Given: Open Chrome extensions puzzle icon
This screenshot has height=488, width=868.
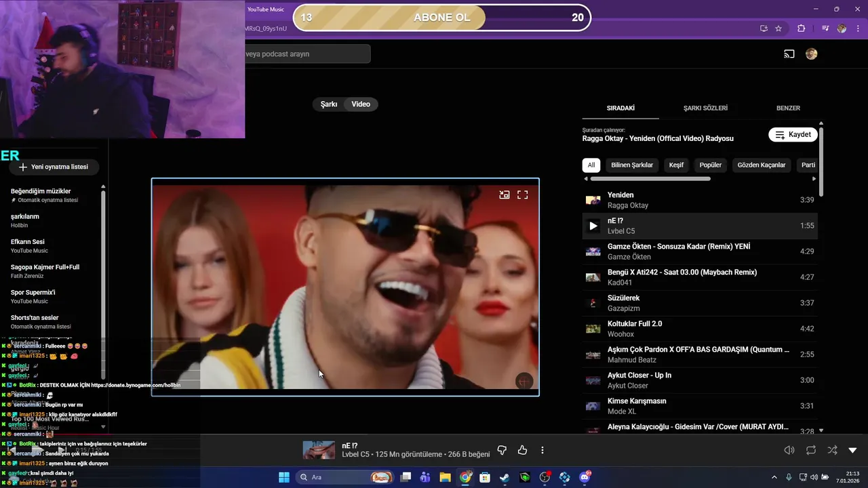Looking at the screenshot, I should pos(802,28).
